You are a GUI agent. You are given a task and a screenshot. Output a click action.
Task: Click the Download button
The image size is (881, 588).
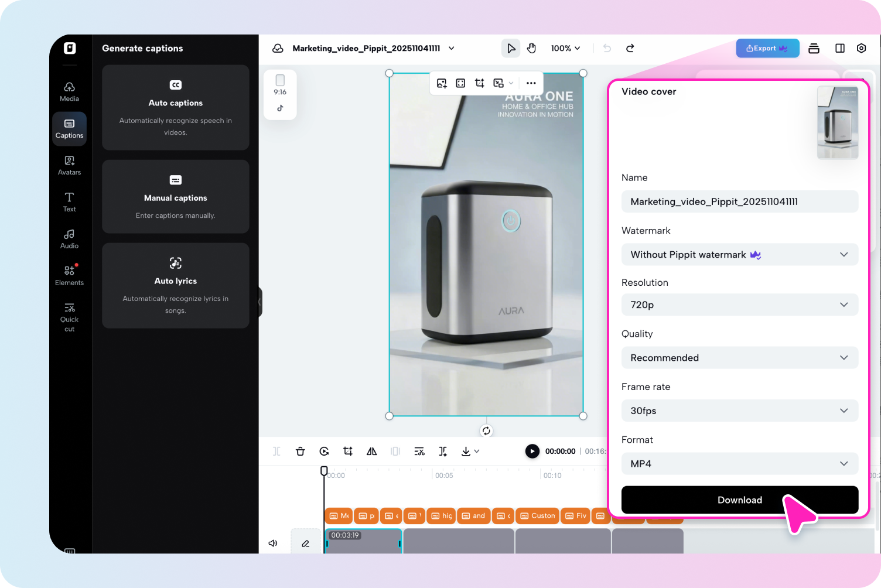pos(739,500)
